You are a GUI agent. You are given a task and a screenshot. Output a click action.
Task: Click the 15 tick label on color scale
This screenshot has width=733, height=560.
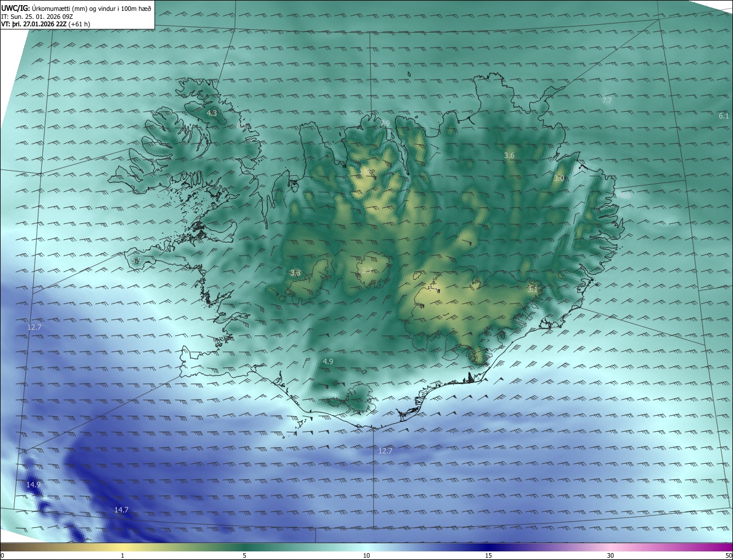coord(488,556)
